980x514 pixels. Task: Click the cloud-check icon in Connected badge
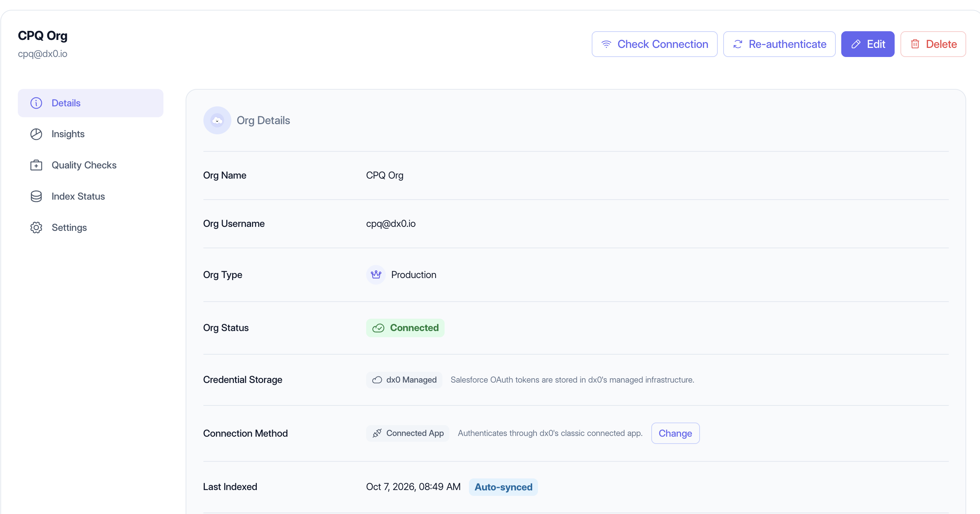[378, 328]
